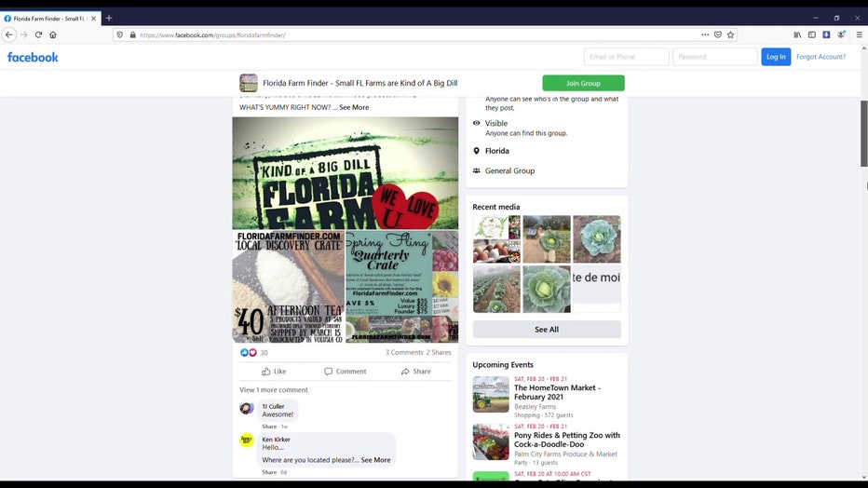Viewport: 868px width, 488px height.
Task: Click the Like thumbs-up button on post
Action: [274, 372]
